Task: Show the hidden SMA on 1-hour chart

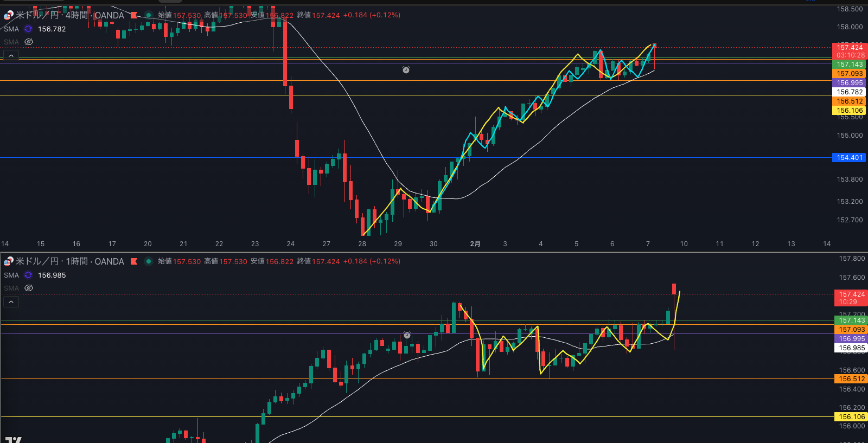Action: [x=29, y=288]
